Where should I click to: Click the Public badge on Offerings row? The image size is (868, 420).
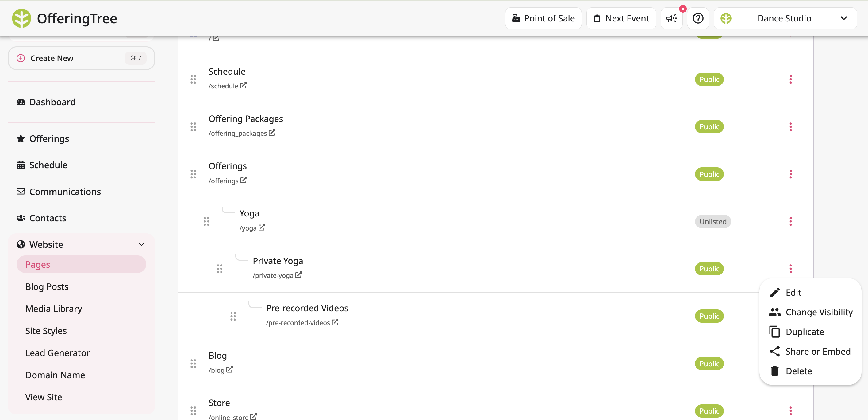click(x=709, y=174)
